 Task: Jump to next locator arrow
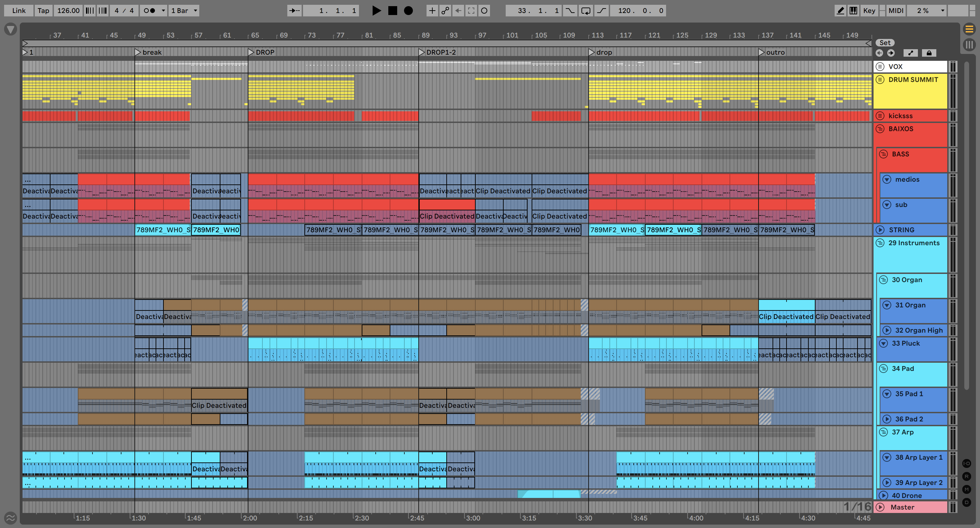[891, 53]
